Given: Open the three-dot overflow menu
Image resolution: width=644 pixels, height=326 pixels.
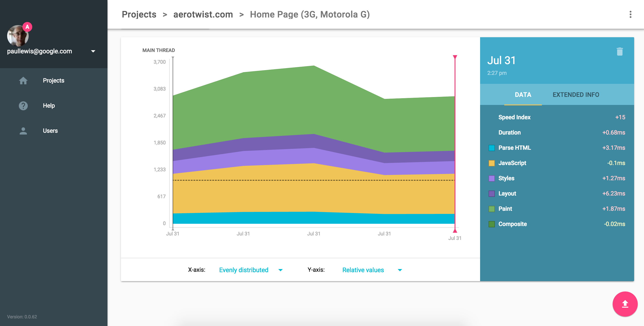Looking at the screenshot, I should [630, 15].
